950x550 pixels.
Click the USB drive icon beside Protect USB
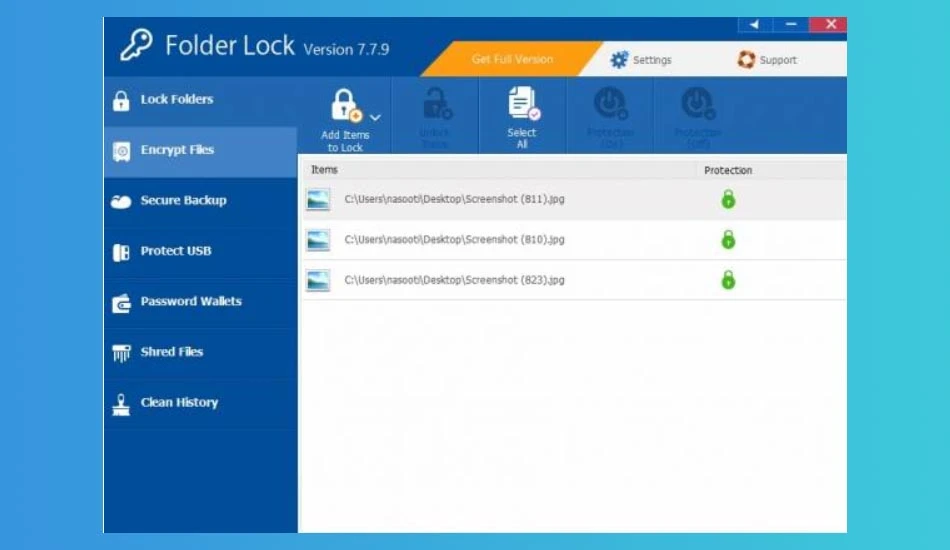121,252
